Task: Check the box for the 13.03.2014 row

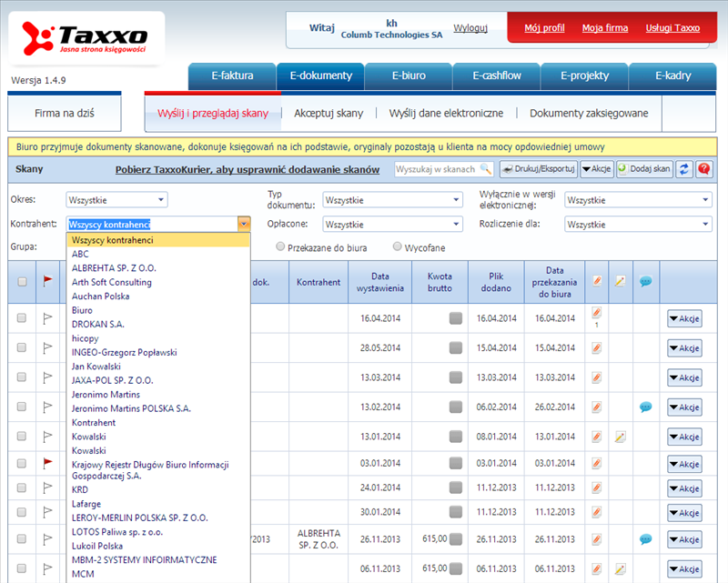Action: pos(22,377)
